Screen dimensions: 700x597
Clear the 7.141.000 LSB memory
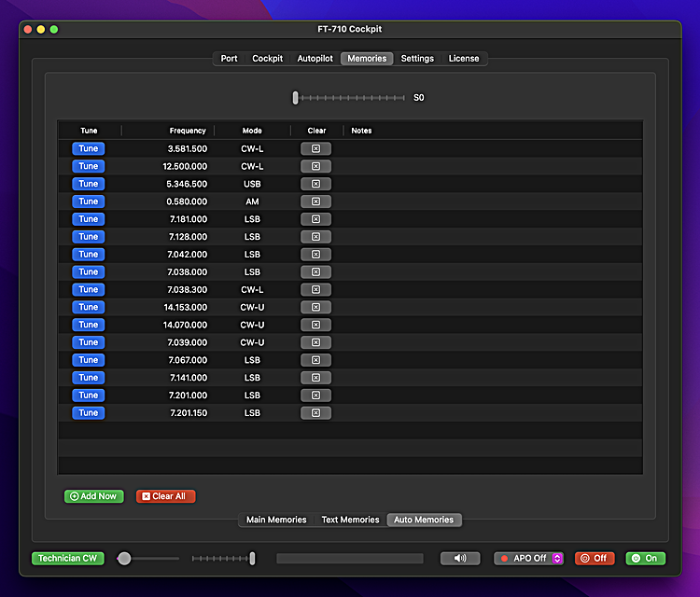(315, 378)
